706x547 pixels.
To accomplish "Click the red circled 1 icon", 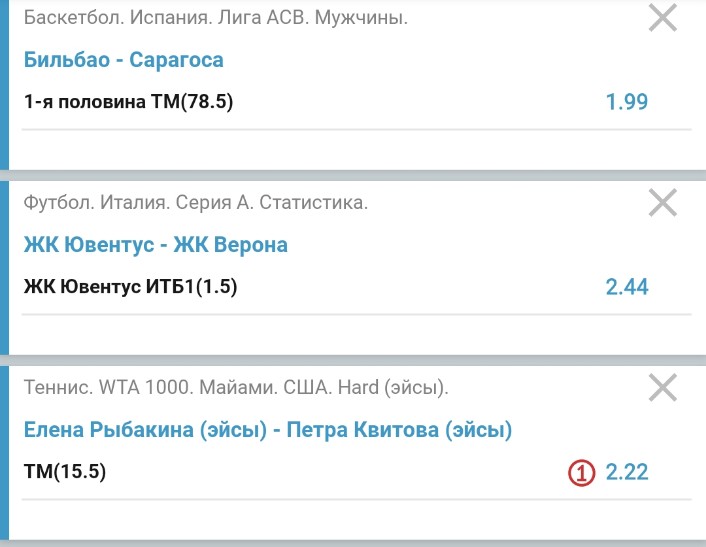I will coord(582,473).
